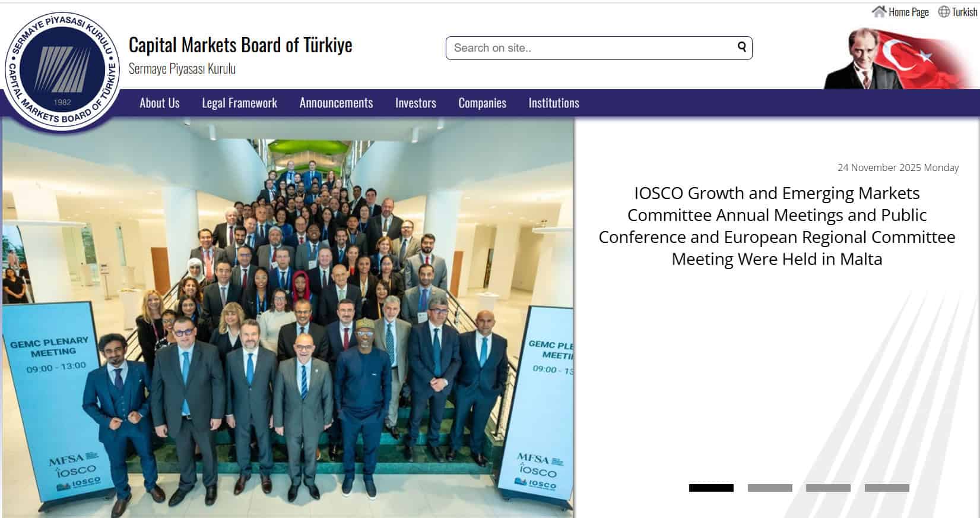Image resolution: width=980 pixels, height=518 pixels.
Task: Open the IOSCO Malta meetings headline
Action: point(777,226)
